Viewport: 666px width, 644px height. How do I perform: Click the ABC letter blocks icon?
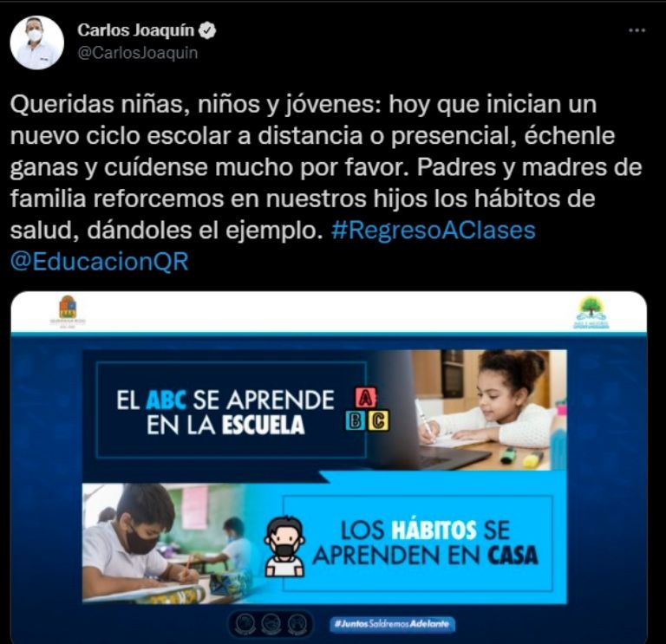(x=367, y=409)
